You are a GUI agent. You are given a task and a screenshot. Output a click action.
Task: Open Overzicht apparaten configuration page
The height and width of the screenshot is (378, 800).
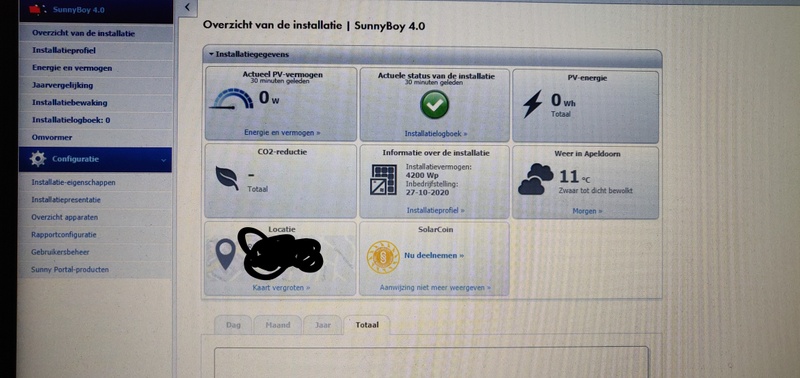95,217
